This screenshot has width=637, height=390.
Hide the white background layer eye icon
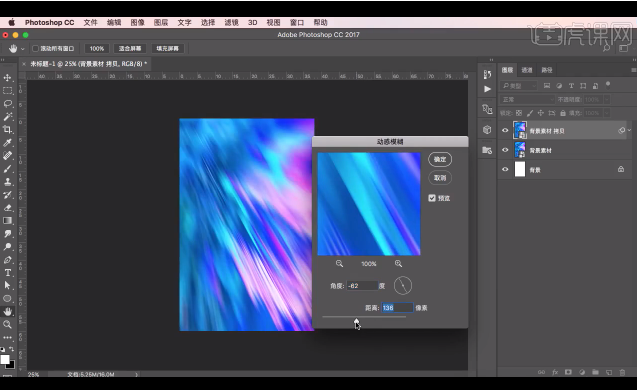click(505, 169)
